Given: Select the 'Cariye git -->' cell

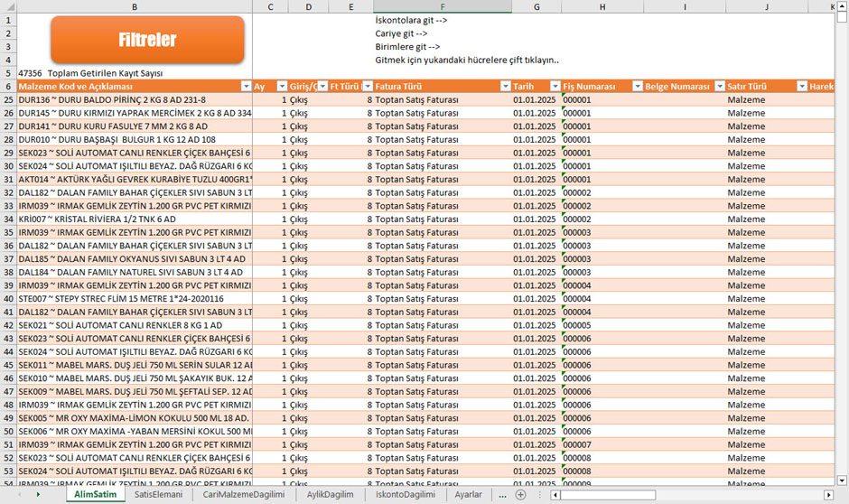Looking at the screenshot, I should click(443, 33).
